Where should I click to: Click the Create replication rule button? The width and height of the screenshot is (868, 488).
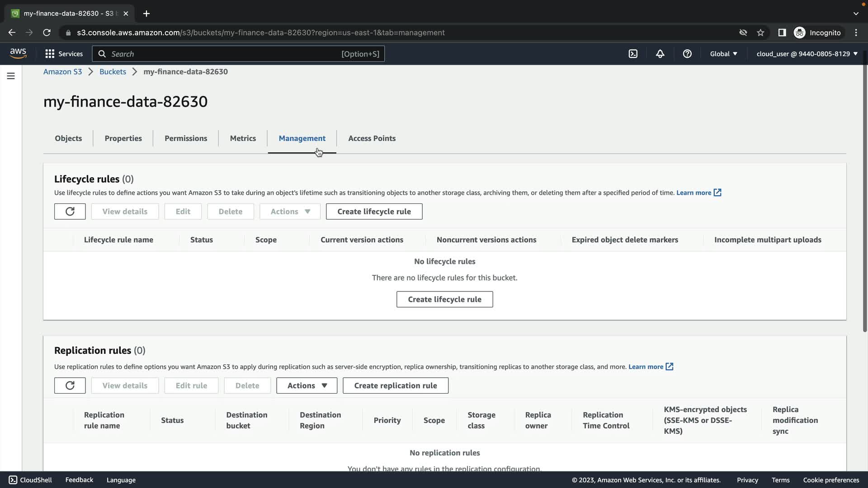pos(396,385)
